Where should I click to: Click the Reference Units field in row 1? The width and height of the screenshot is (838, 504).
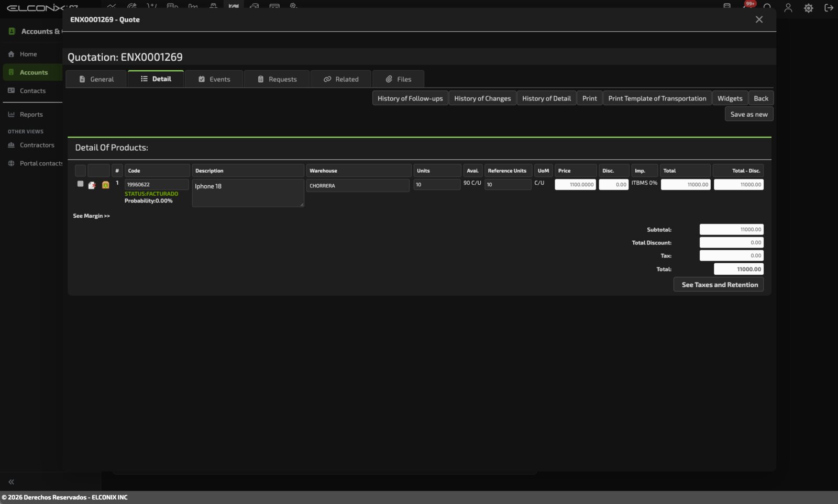coord(508,184)
